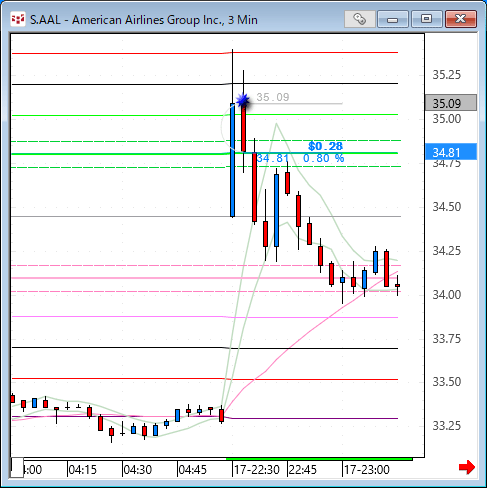Minimize the S.AAL chart window
Viewport: 487px width, 488px height.
(393, 19)
